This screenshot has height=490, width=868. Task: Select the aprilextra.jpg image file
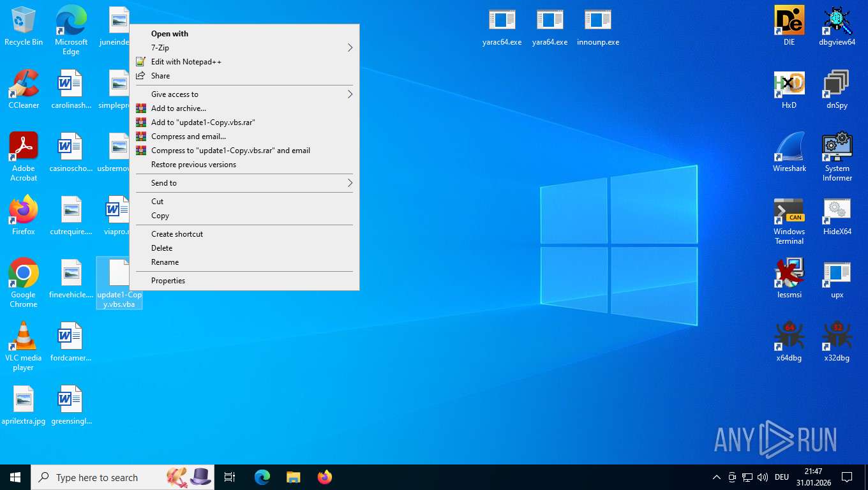tap(24, 405)
